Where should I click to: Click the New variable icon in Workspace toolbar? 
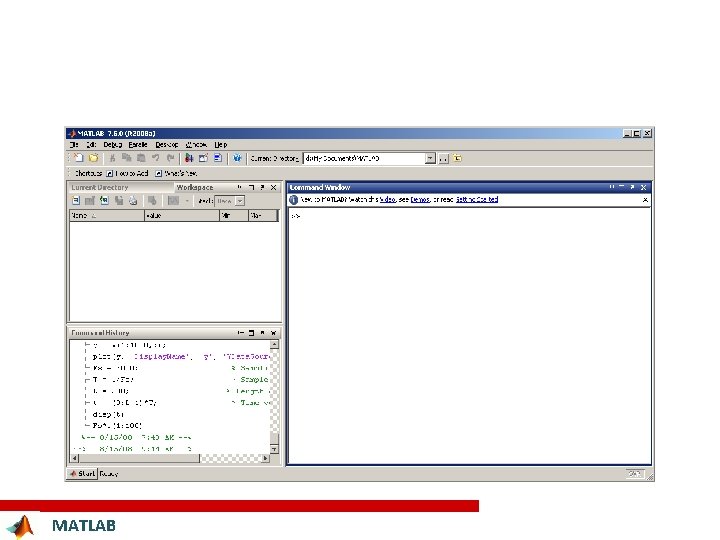76,201
